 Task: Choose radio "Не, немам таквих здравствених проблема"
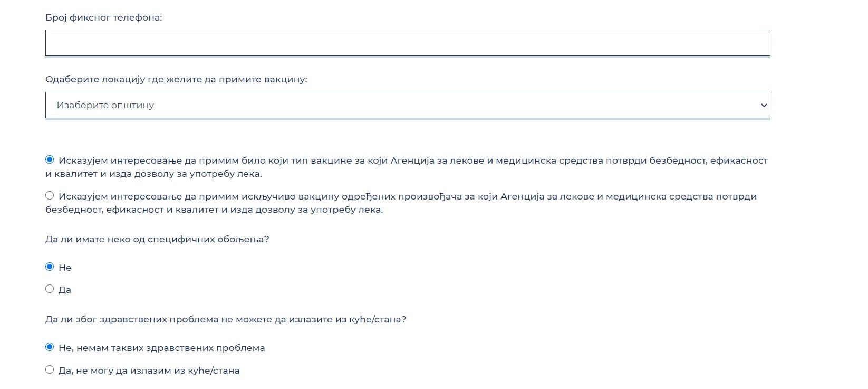click(x=50, y=347)
